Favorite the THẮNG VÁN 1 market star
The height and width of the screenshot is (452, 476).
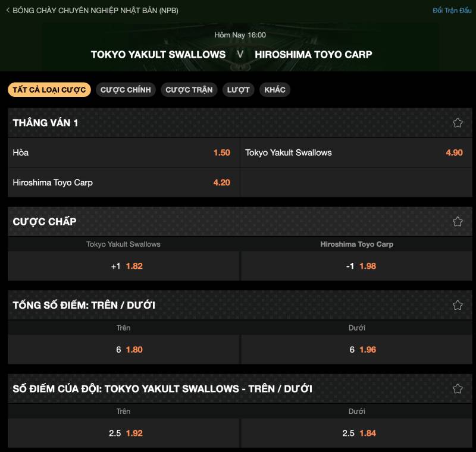[x=457, y=123]
